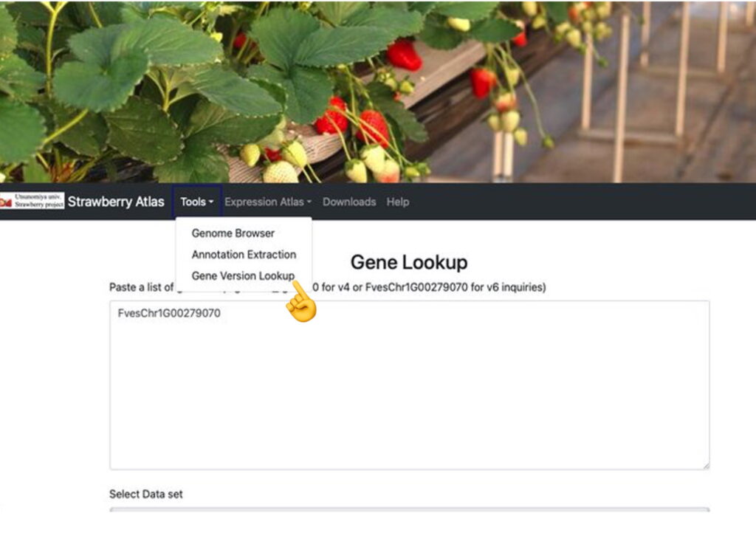The height and width of the screenshot is (536, 756).
Task: Click the pointing hand emoji icon
Action: [x=301, y=303]
